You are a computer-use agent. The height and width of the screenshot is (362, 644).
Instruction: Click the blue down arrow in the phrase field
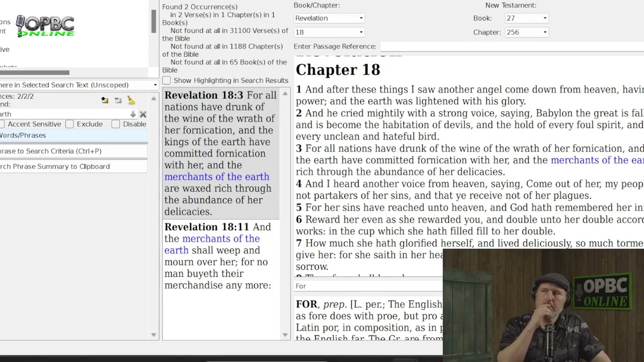tap(133, 114)
